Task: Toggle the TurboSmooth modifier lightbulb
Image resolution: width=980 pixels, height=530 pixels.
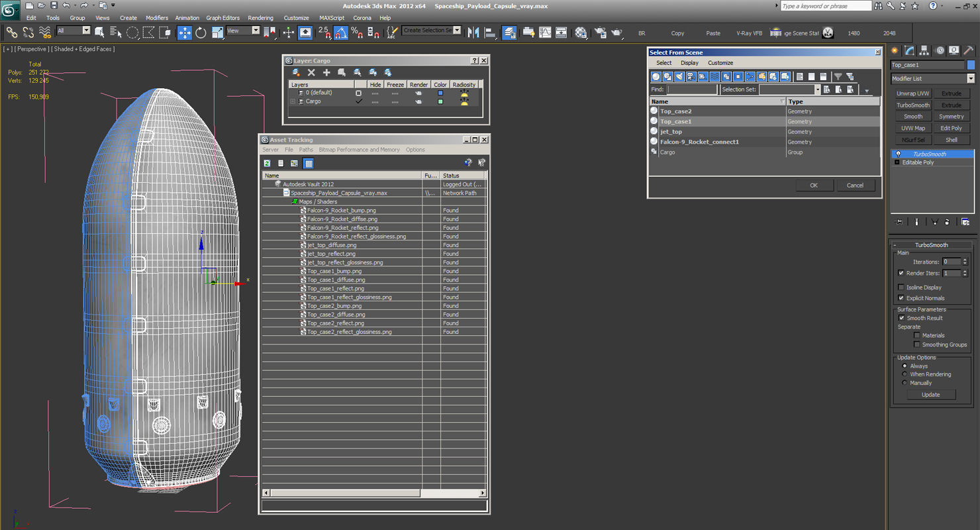Action: (x=898, y=154)
